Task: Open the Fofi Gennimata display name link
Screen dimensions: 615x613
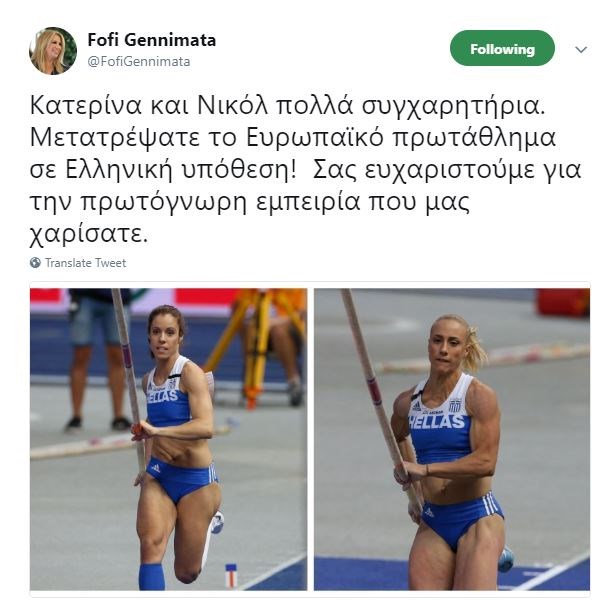Action: pos(151,40)
